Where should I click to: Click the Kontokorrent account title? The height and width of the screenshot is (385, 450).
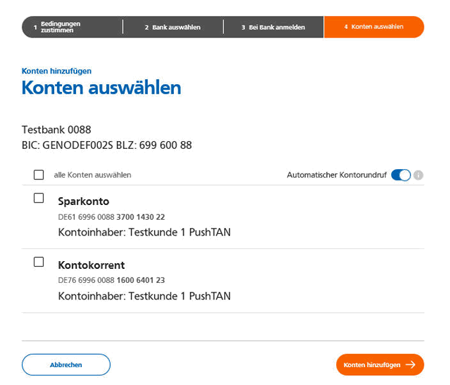point(91,265)
